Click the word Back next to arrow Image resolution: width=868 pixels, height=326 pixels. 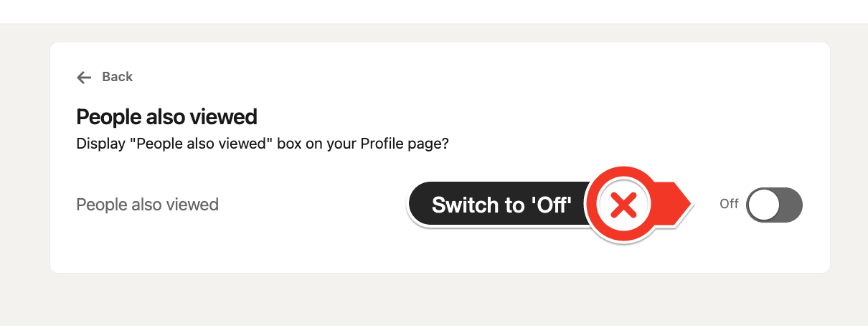[x=118, y=77]
